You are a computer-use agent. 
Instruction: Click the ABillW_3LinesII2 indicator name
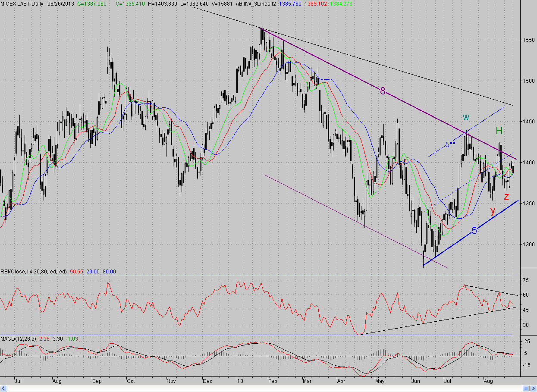256,3
